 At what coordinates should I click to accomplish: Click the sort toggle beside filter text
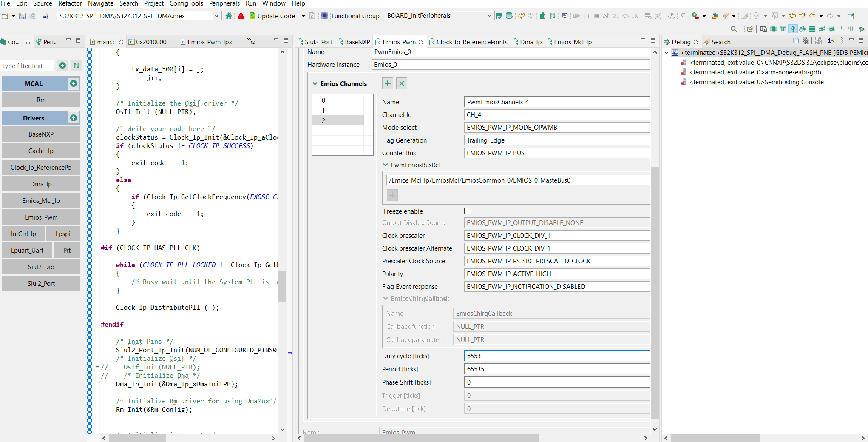(x=77, y=66)
